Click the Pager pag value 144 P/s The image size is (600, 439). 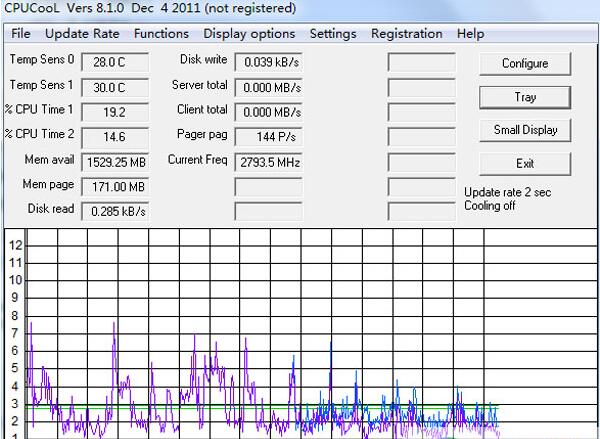point(268,137)
